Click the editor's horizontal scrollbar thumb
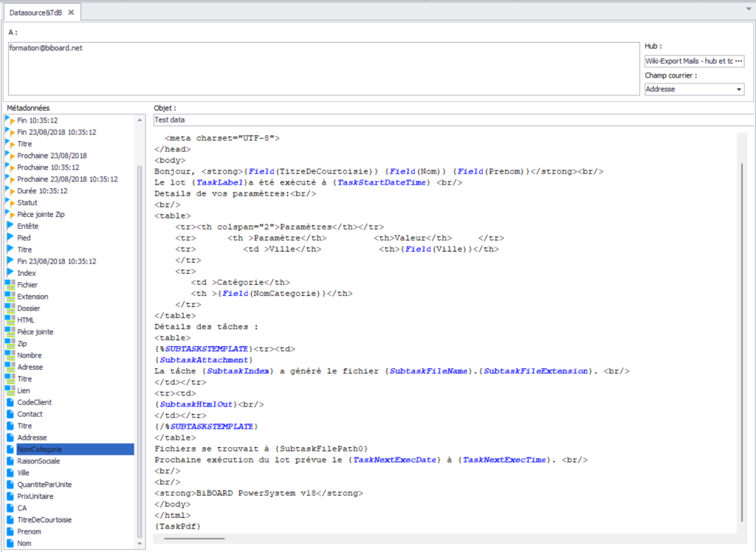756x552 pixels. coord(194,538)
